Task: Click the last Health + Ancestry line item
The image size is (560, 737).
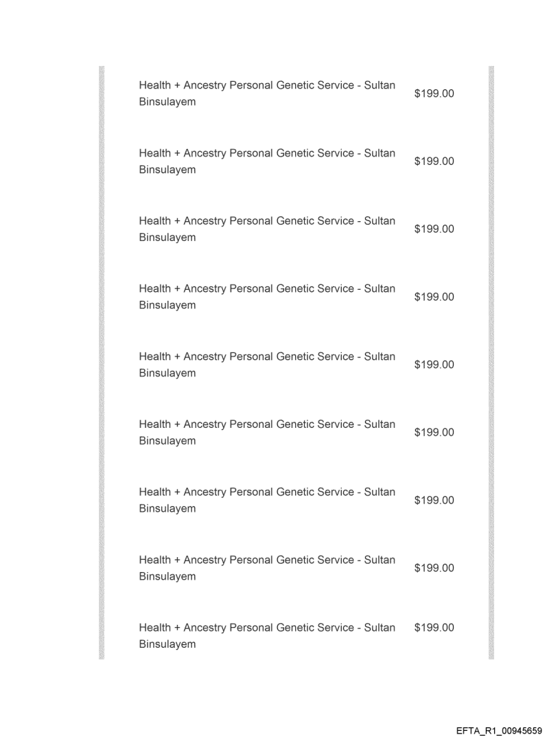Action: click(x=266, y=635)
